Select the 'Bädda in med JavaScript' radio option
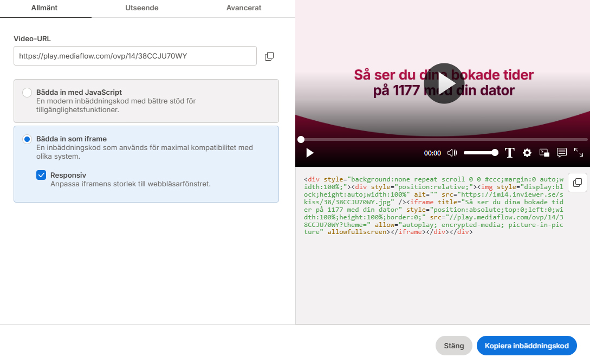 [27, 93]
